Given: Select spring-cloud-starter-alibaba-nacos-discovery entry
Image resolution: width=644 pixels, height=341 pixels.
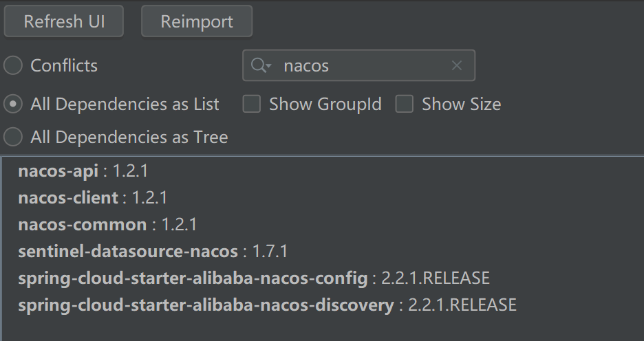Looking at the screenshot, I should click(206, 305).
